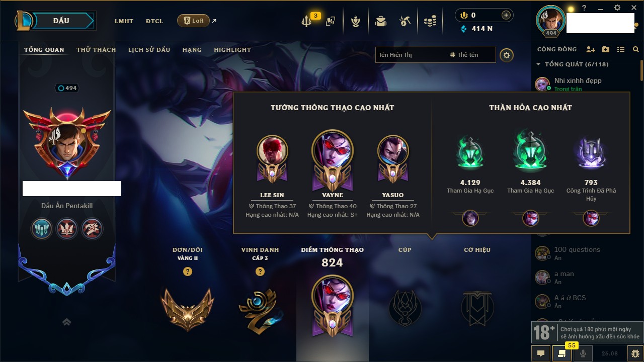Open the Clash trident icon in top bar

click(306, 21)
